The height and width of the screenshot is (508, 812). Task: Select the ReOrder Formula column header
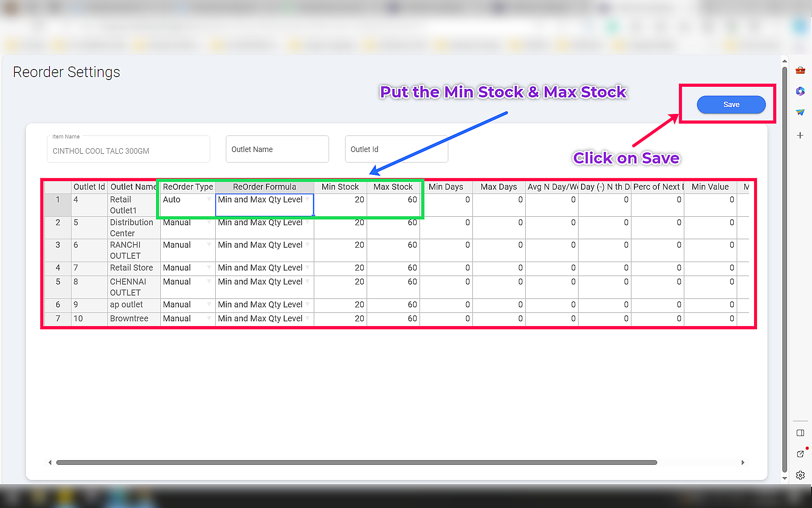tap(264, 187)
